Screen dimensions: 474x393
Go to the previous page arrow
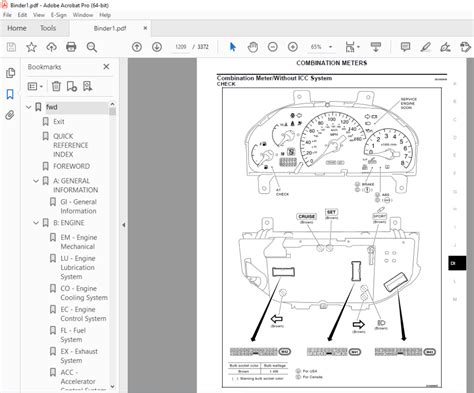[x=137, y=47]
